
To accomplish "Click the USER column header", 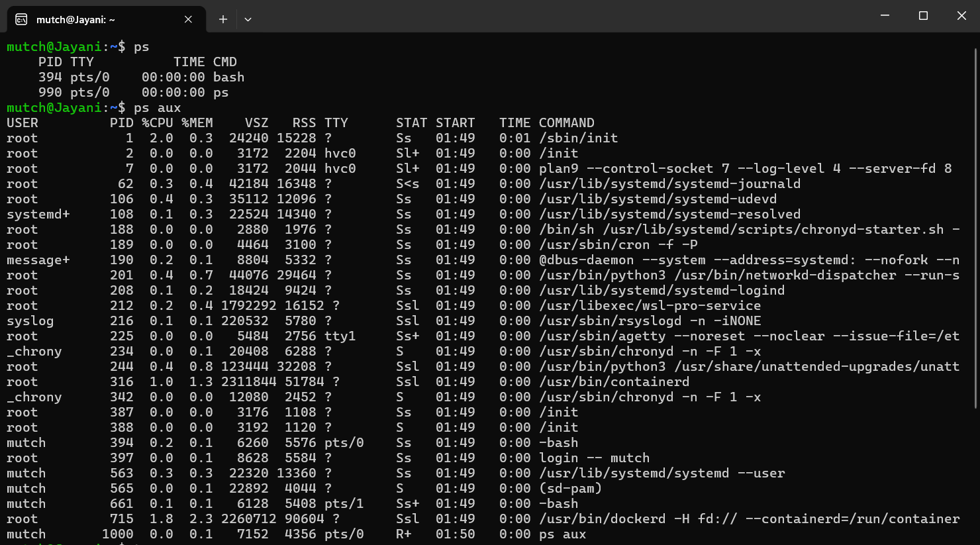I will point(23,123).
